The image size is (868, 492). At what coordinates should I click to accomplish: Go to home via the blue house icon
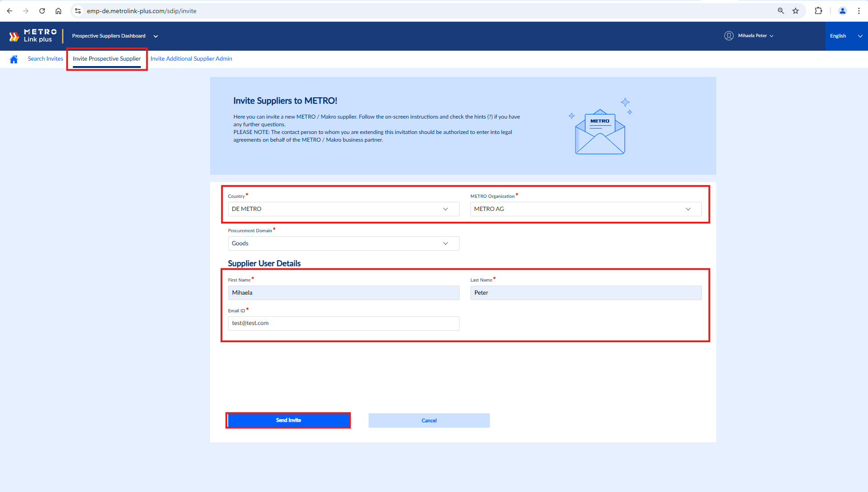coord(14,59)
